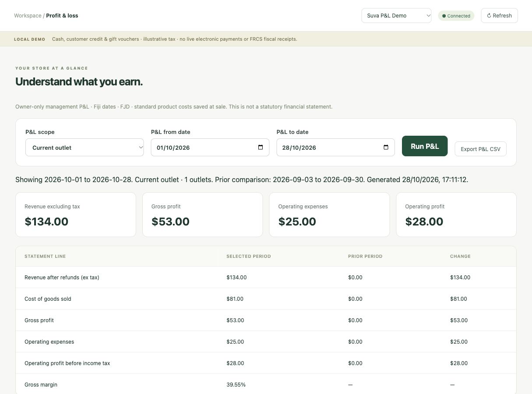The width and height of the screenshot is (532, 394).
Task: Open calendar picker in P&L to date
Action: point(386,148)
